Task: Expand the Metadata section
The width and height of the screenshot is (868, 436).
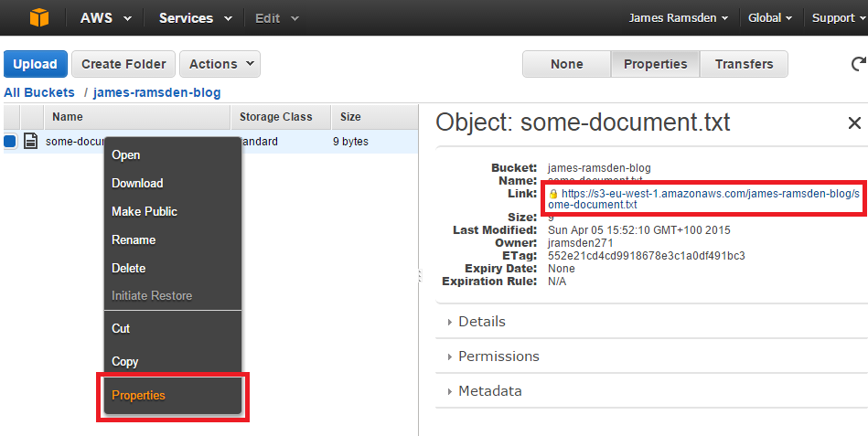Action: [x=485, y=391]
